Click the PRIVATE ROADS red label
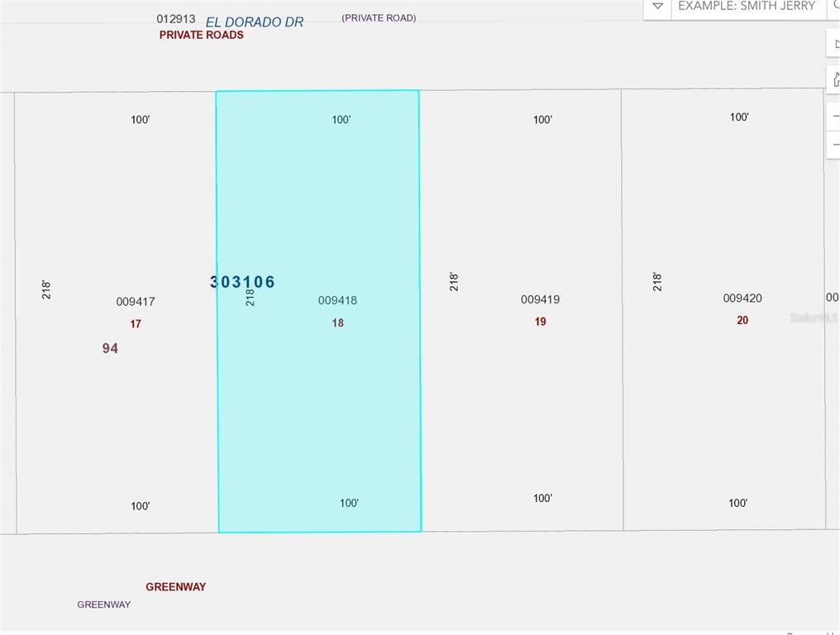The height and width of the screenshot is (635, 840). 201,36
